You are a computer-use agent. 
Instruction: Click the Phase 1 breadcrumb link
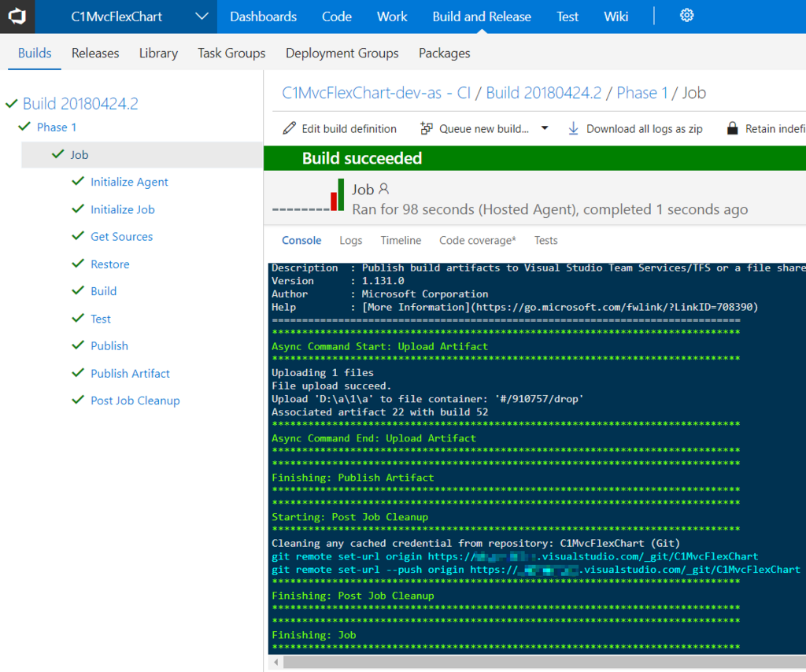pos(642,93)
